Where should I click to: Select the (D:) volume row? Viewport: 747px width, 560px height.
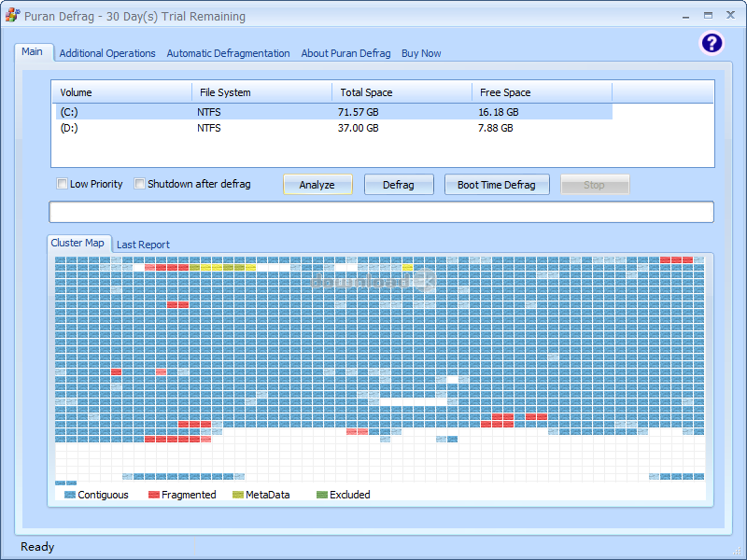coord(69,128)
